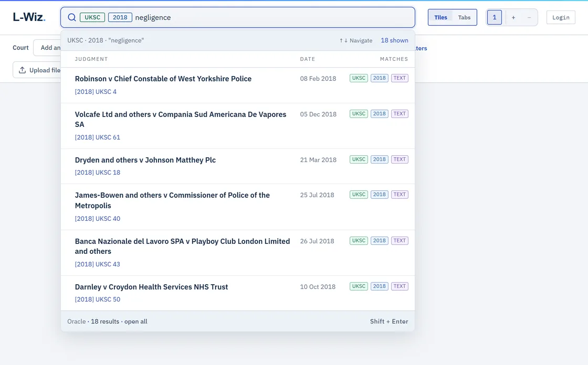
Task: Open Volcafe Ltd v Compania Sud Americana judgment
Action: pyautogui.click(x=181, y=119)
